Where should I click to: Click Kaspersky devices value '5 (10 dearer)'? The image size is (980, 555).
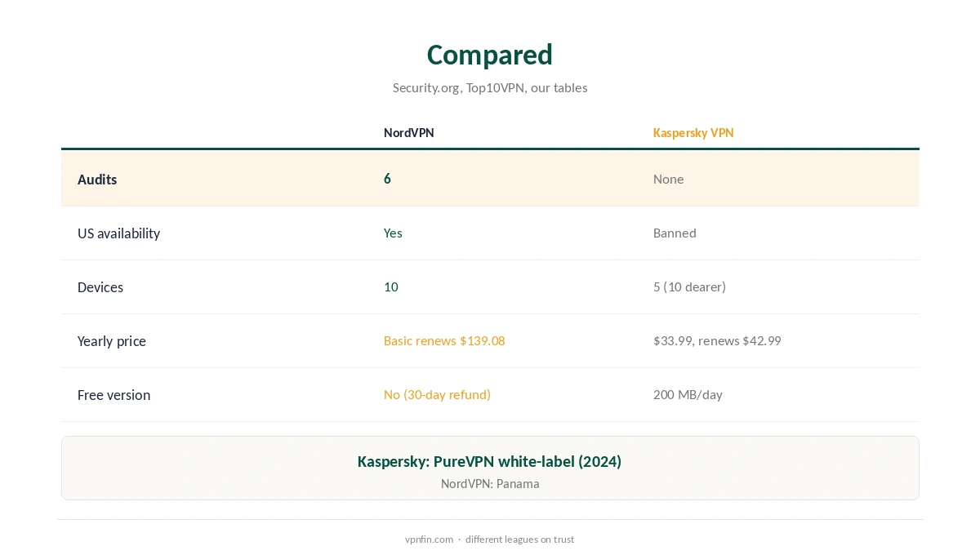[x=689, y=286]
